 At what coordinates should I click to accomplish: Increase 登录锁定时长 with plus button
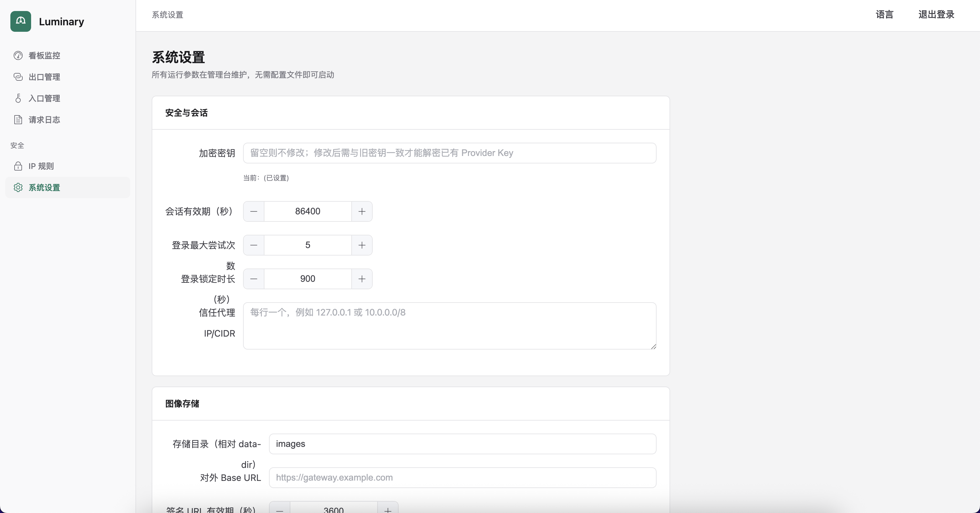tap(362, 279)
